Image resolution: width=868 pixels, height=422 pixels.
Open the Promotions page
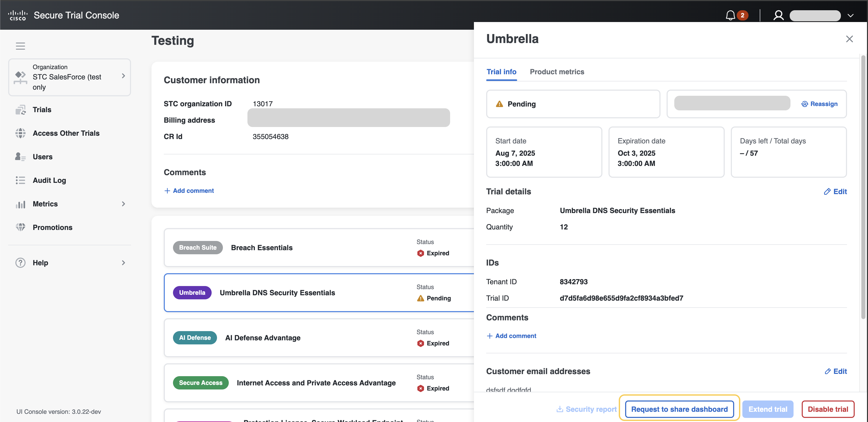click(52, 227)
